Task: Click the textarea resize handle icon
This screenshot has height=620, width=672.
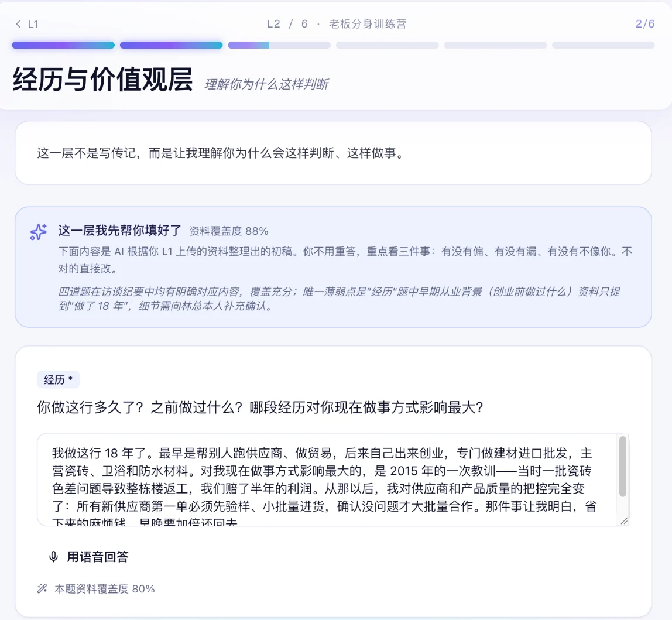Action: pyautogui.click(x=624, y=521)
